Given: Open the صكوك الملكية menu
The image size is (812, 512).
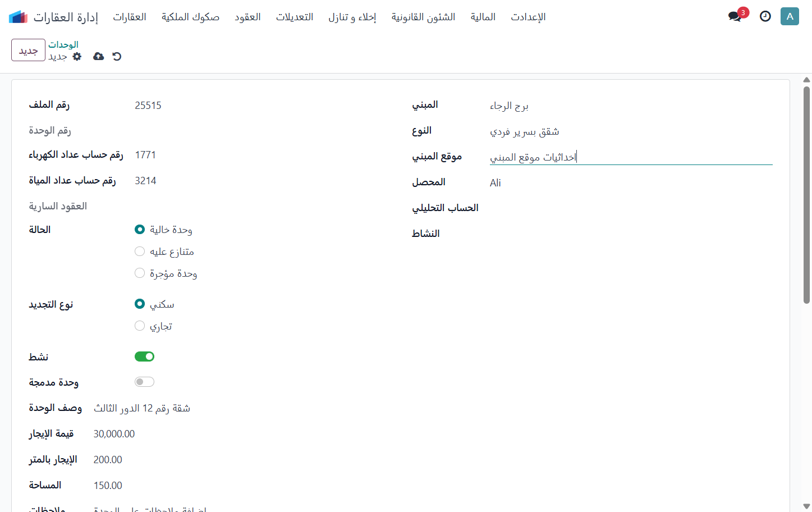Looking at the screenshot, I should [x=190, y=17].
